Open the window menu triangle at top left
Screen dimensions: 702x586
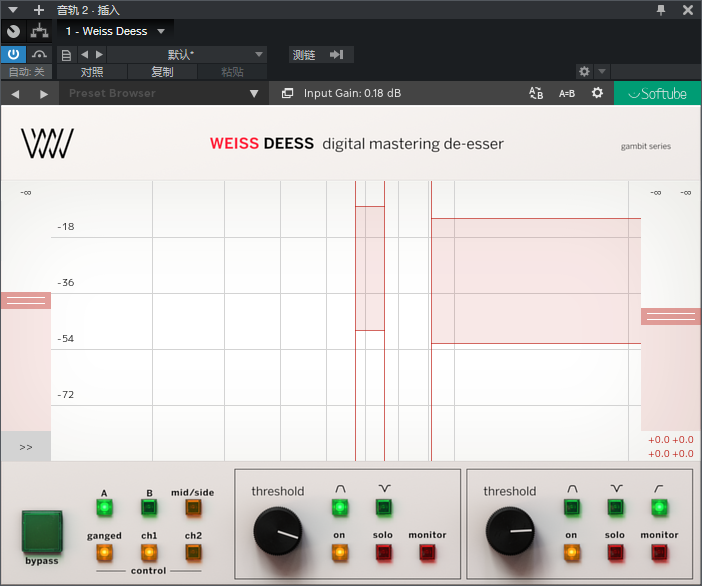click(13, 9)
